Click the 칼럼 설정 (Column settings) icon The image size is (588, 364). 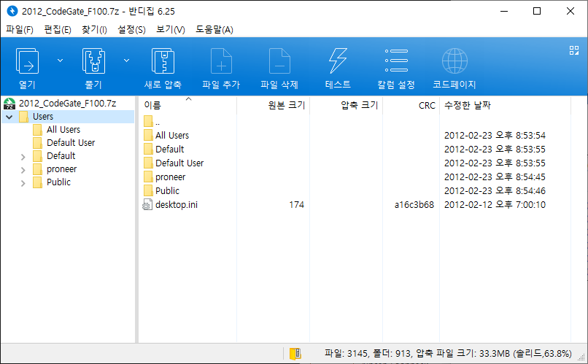[x=396, y=61]
